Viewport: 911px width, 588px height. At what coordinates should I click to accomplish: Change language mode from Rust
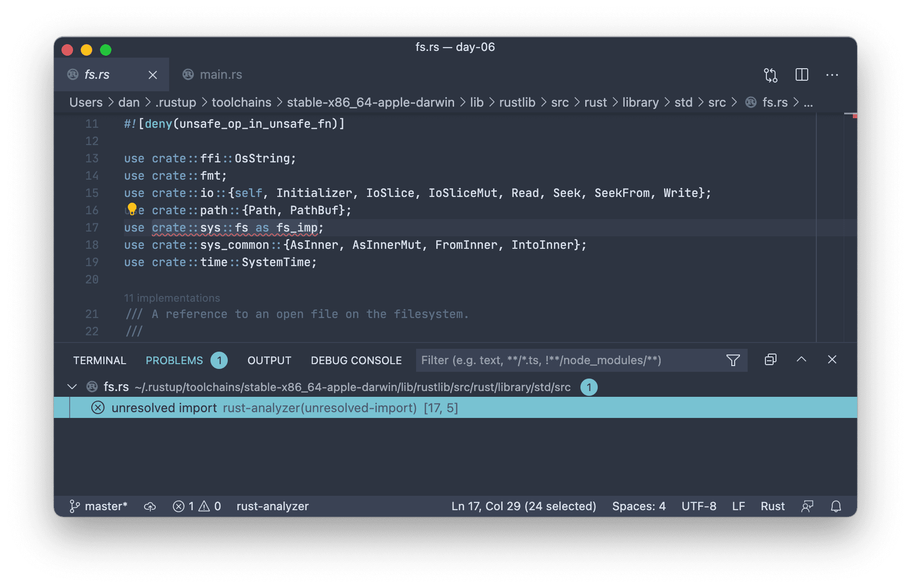pos(772,506)
